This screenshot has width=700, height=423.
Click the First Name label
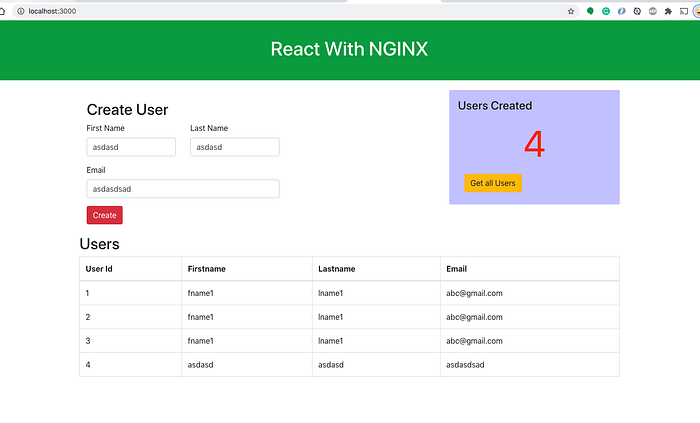coord(105,128)
